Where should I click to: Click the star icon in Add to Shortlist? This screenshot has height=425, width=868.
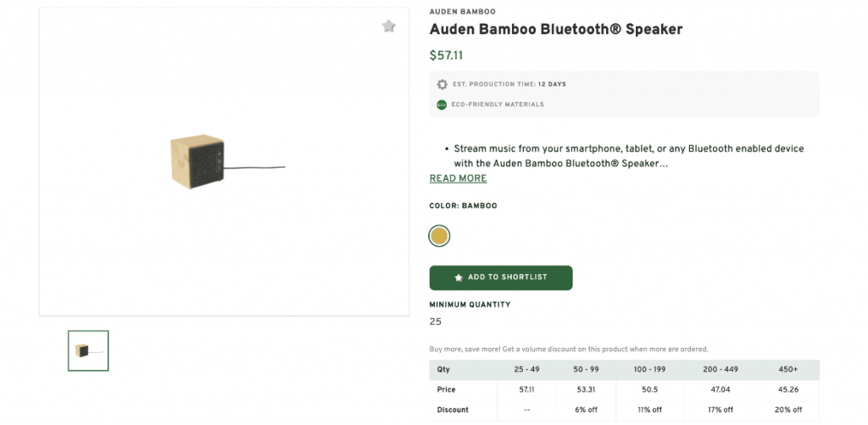click(459, 277)
